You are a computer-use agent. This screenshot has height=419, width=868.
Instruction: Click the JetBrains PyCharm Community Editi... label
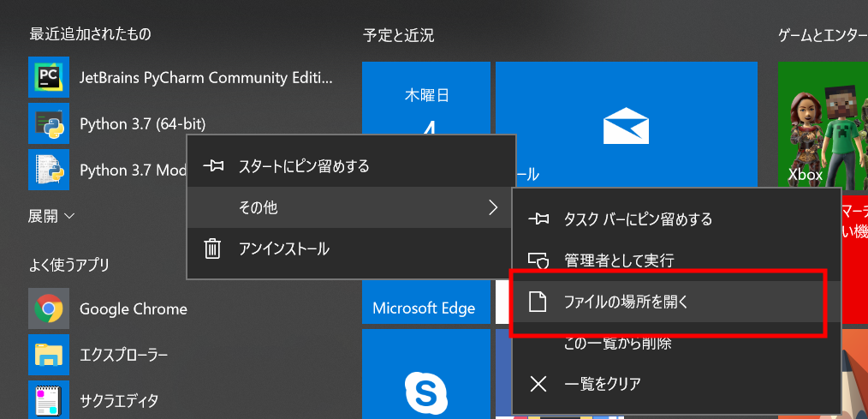(206, 78)
